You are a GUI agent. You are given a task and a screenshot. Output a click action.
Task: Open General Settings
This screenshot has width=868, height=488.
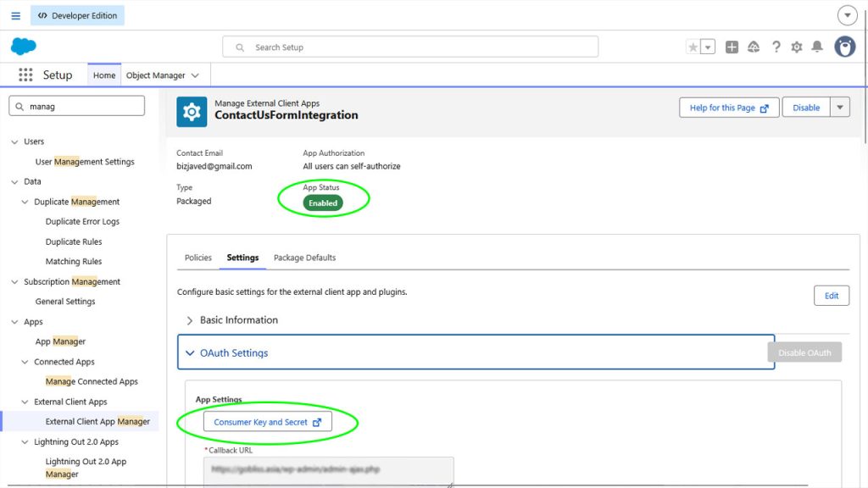coord(65,302)
